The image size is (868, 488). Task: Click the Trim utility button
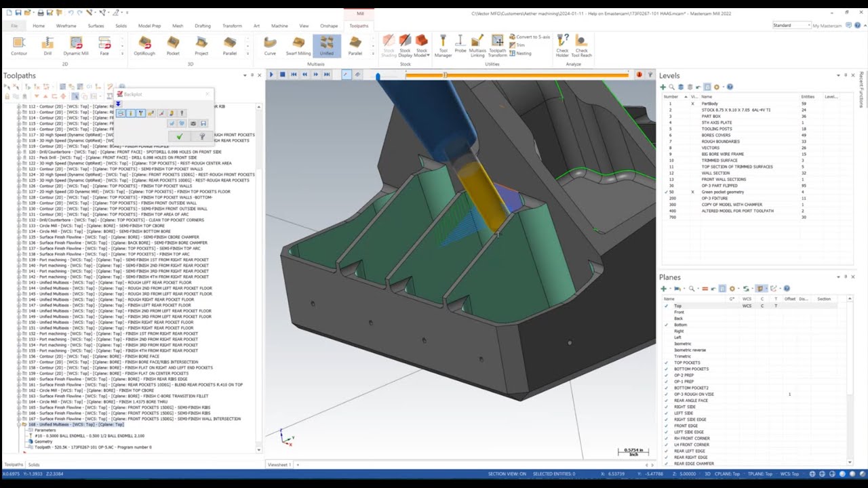click(x=517, y=45)
